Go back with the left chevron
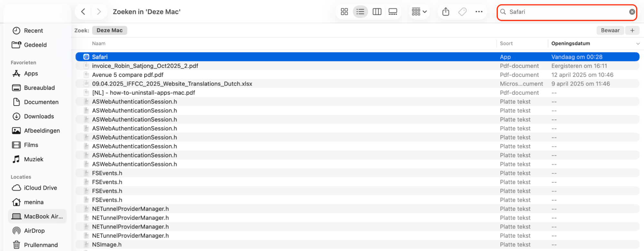The width and height of the screenshot is (644, 251). pos(83,12)
